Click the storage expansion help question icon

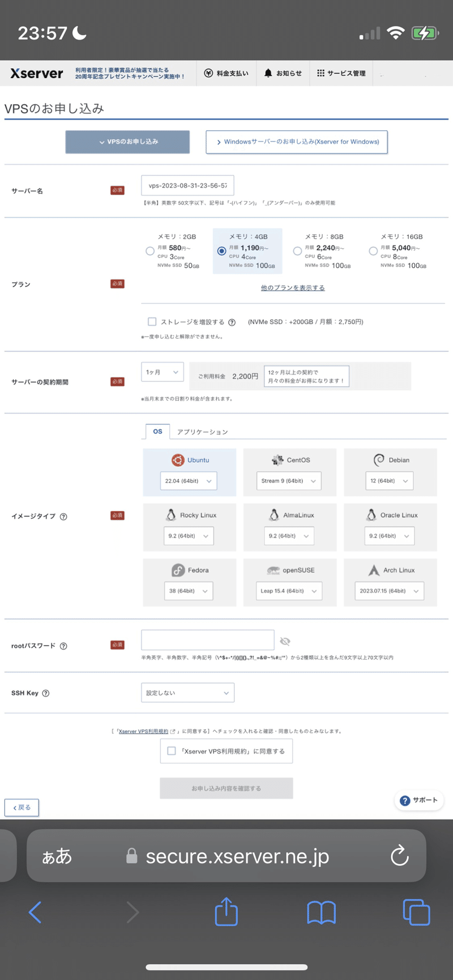coord(232,322)
